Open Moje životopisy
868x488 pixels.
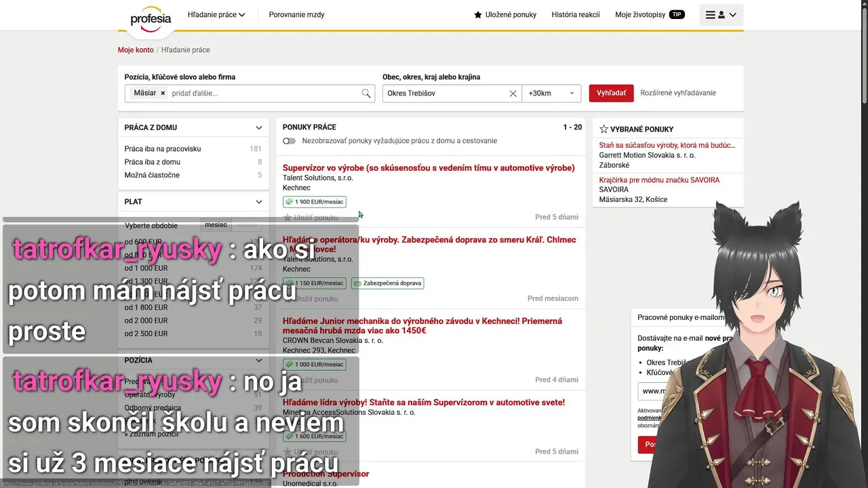pyautogui.click(x=640, y=15)
